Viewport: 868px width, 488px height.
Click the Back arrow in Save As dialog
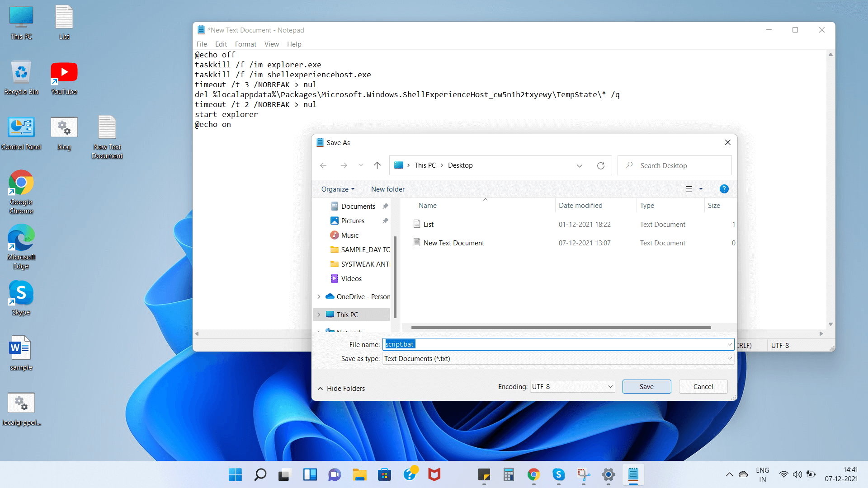323,165
